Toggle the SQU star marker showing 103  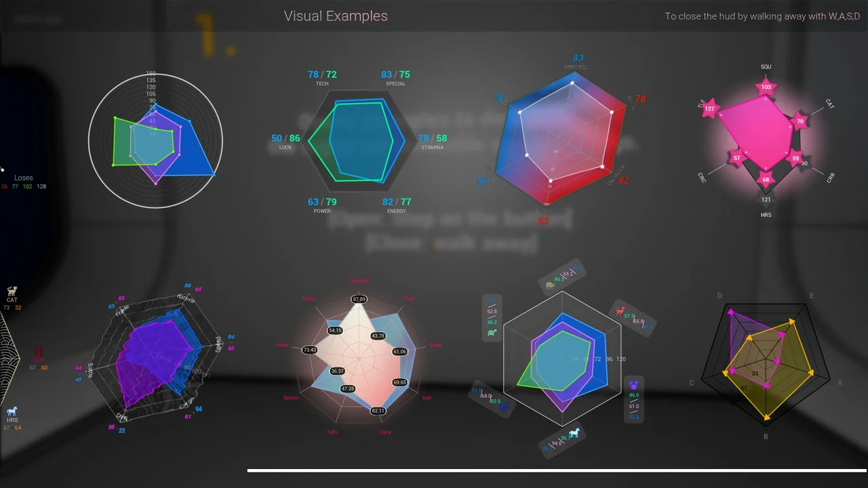(x=766, y=86)
